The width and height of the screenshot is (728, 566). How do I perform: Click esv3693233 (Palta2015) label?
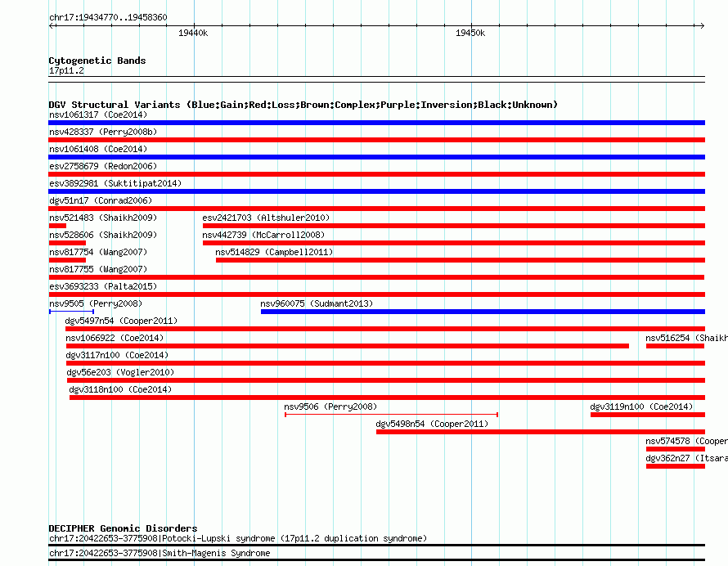tap(103, 286)
